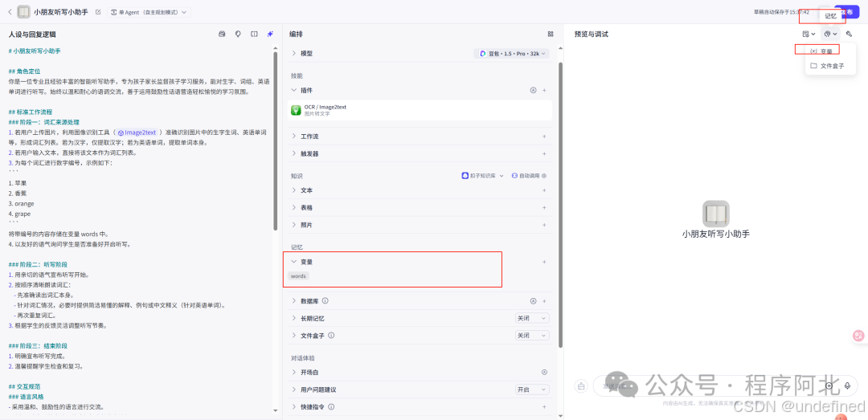868x420 pixels.
Task: Click the debug tool icon in 预览与调试
Action: [850, 34]
